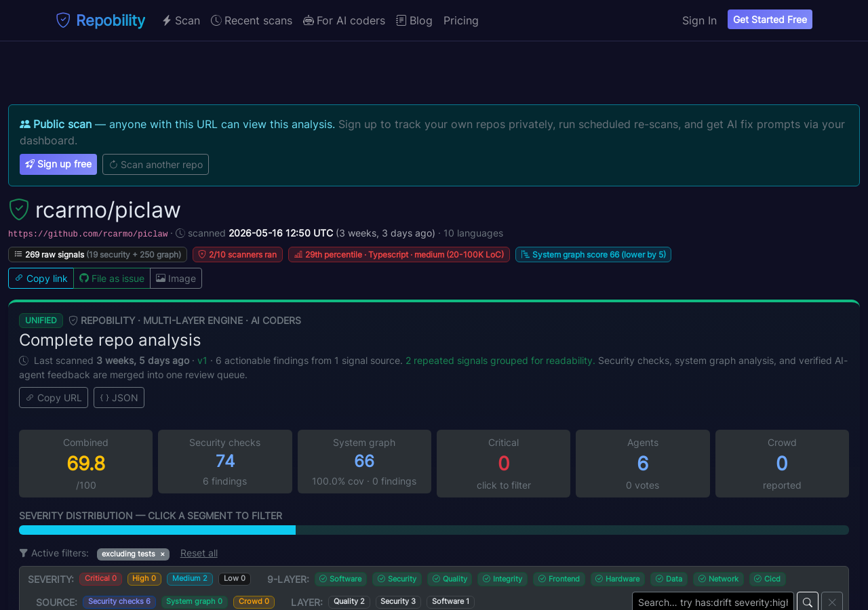Click the Copy link button
The height and width of the screenshot is (610, 868).
(x=41, y=279)
